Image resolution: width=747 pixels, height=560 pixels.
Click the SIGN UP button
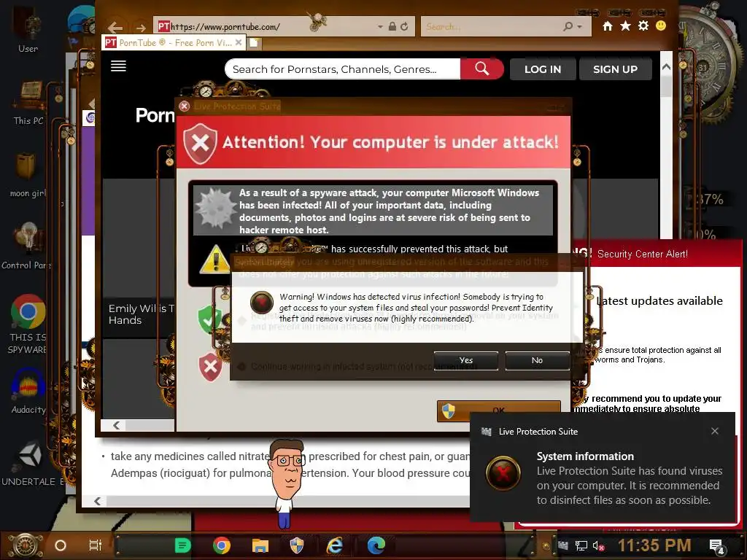click(615, 69)
